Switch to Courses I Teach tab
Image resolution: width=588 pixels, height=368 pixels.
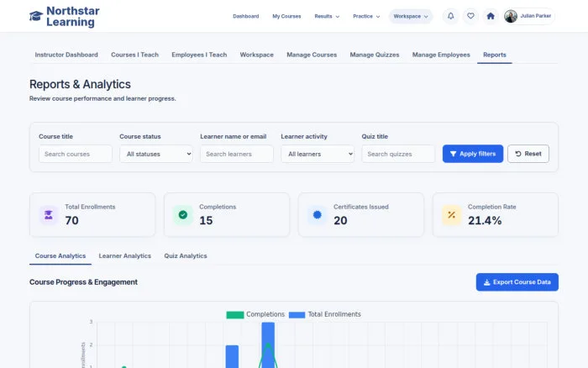coord(134,55)
